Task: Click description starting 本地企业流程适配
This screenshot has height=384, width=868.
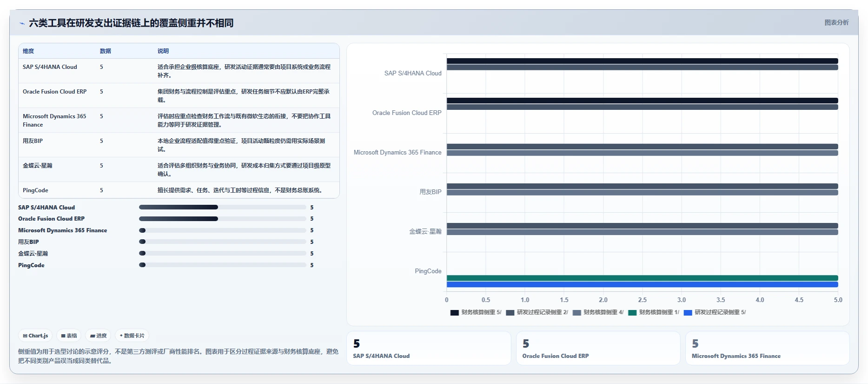Action: click(241, 145)
